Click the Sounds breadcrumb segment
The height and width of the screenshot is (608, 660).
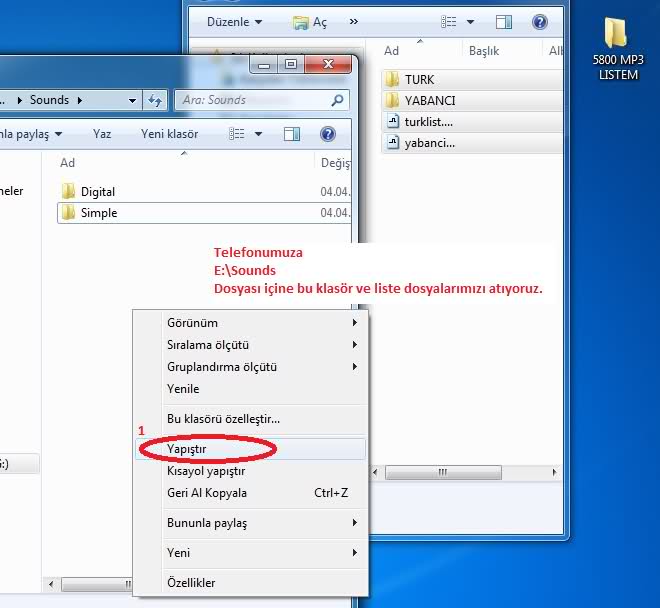click(49, 100)
